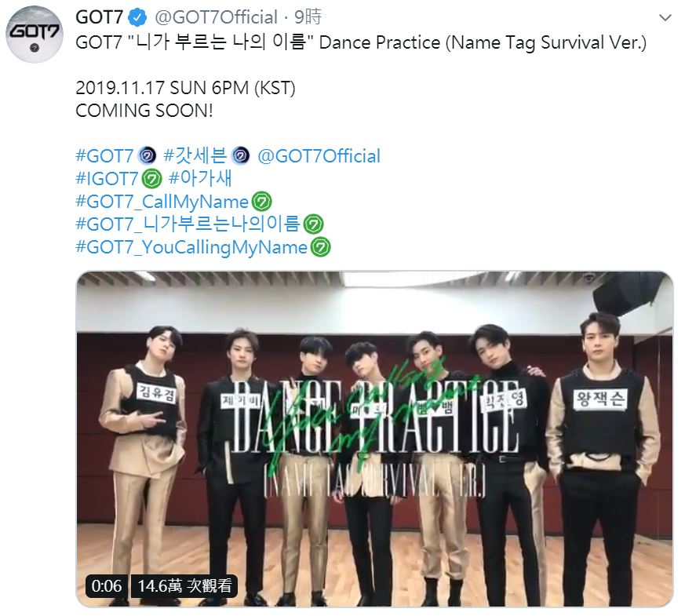Screen dimensions: 685x616
Task: Open the #GOT7_니가부르는나의이름 hashtag
Action: [188, 224]
